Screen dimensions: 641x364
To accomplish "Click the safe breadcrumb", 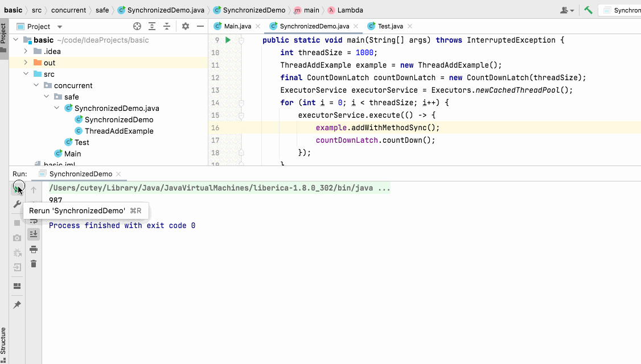I will [102, 10].
